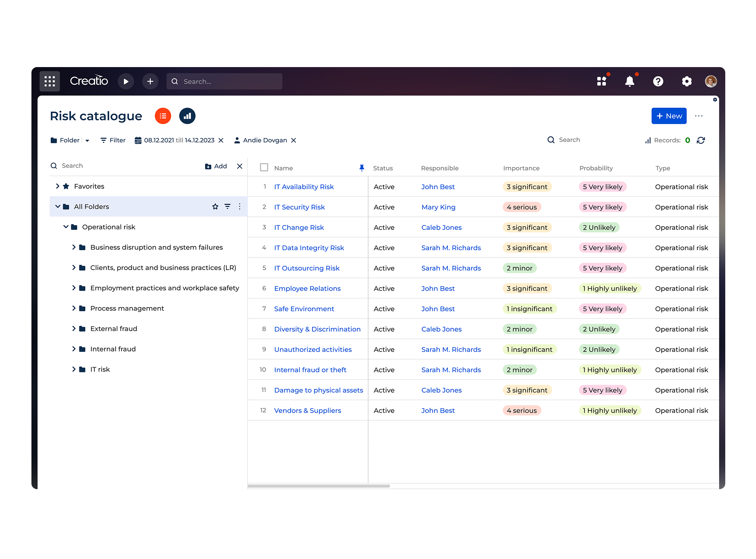This screenshot has height=559, width=756.
Task: Unpin the Name column
Action: [362, 168]
